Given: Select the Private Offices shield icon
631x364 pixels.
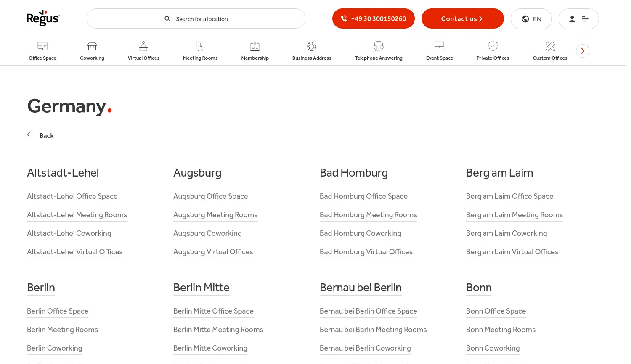Looking at the screenshot, I should pos(493,46).
